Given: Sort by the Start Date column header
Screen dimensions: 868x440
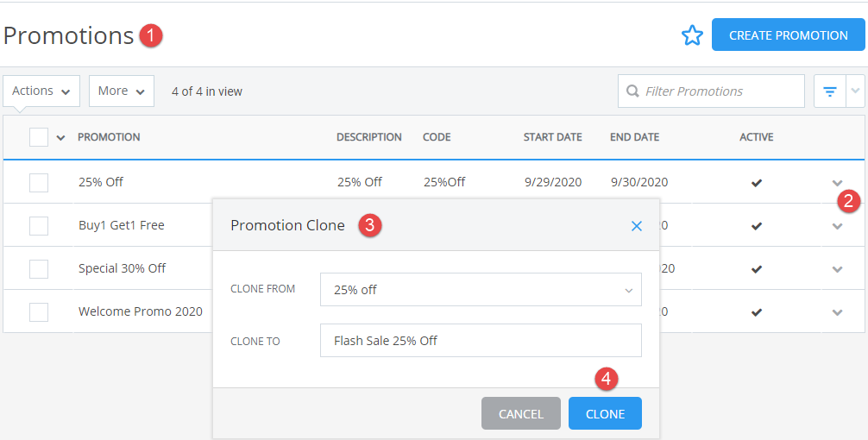Looking at the screenshot, I should coord(552,137).
